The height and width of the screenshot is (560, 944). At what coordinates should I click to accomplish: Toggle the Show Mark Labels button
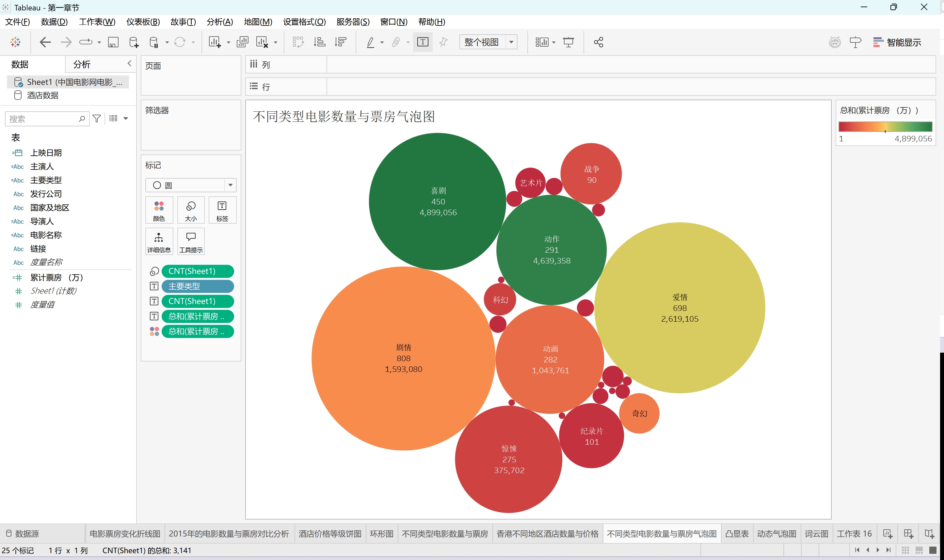pyautogui.click(x=423, y=42)
